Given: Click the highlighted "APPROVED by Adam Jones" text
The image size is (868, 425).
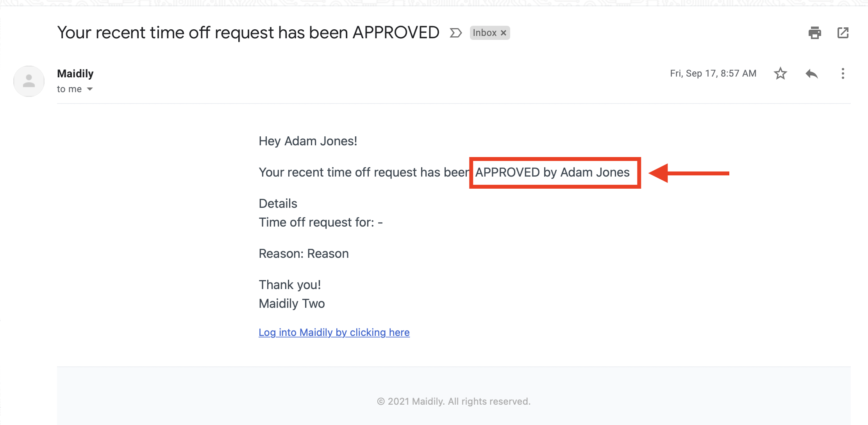Looking at the screenshot, I should click(x=552, y=172).
